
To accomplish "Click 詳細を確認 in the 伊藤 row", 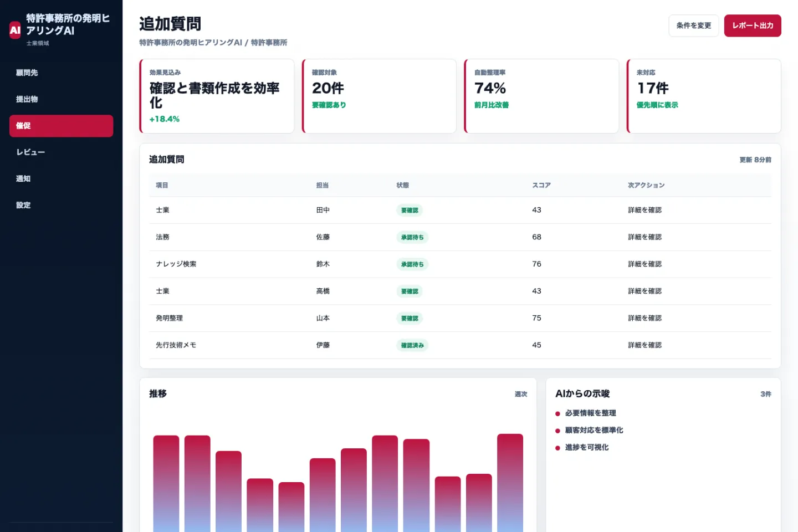I will [x=645, y=345].
